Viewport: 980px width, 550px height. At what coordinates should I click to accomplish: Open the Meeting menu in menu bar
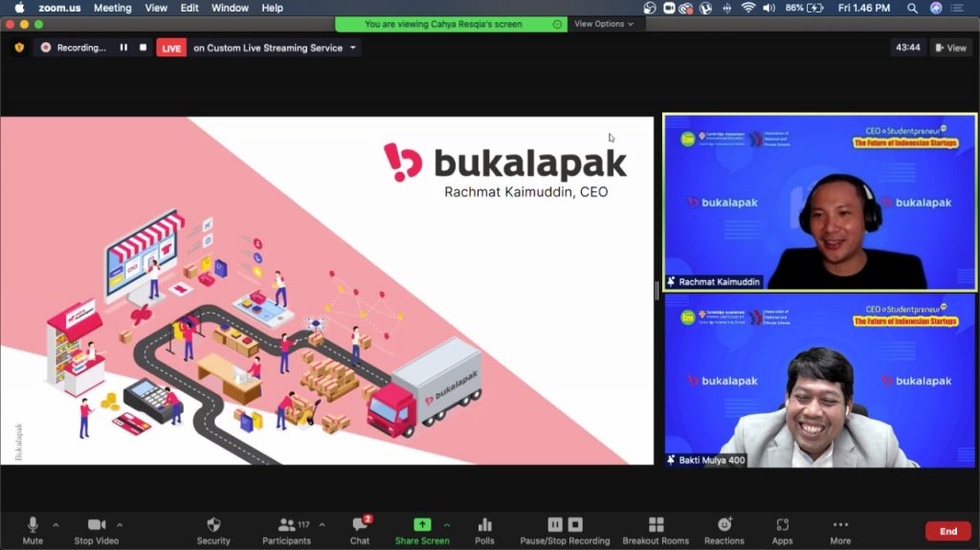coord(112,8)
